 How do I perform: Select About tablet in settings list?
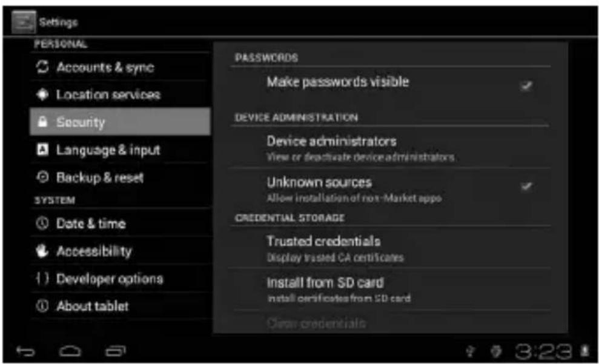coord(120,306)
